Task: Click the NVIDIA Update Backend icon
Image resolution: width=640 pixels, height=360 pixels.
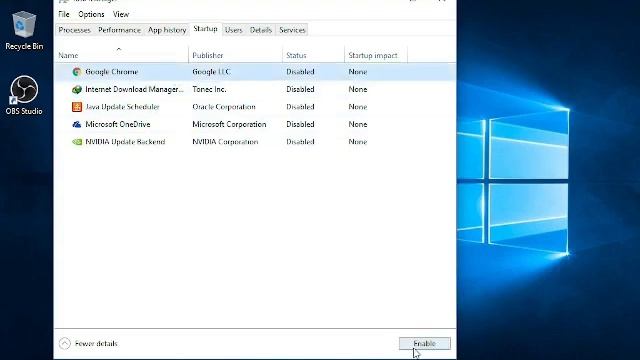Action: pyautogui.click(x=77, y=142)
